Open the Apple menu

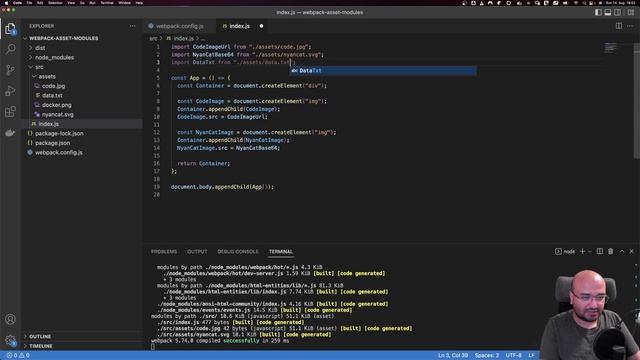pyautogui.click(x=6, y=3)
